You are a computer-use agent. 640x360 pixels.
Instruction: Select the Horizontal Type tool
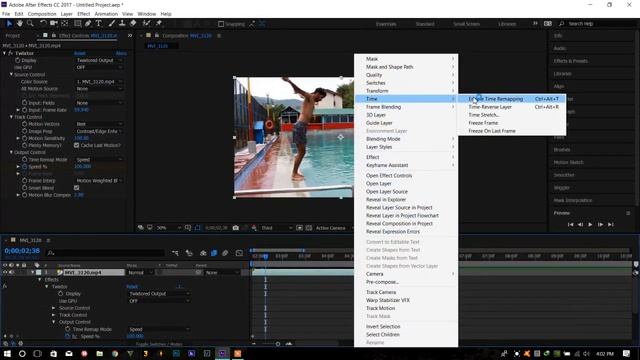pos(98,24)
